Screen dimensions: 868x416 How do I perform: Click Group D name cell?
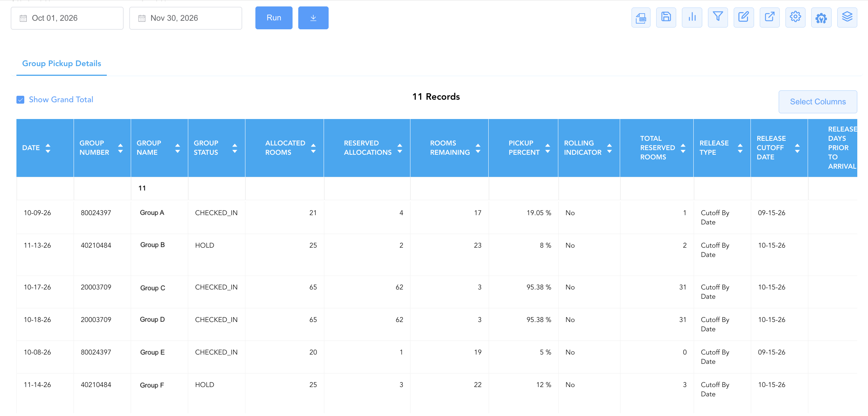point(153,320)
